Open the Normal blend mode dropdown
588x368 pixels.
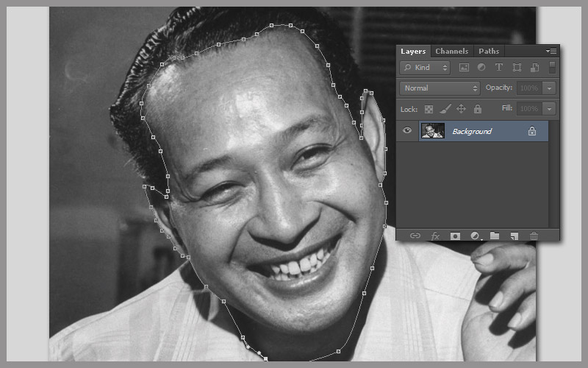tap(440, 88)
